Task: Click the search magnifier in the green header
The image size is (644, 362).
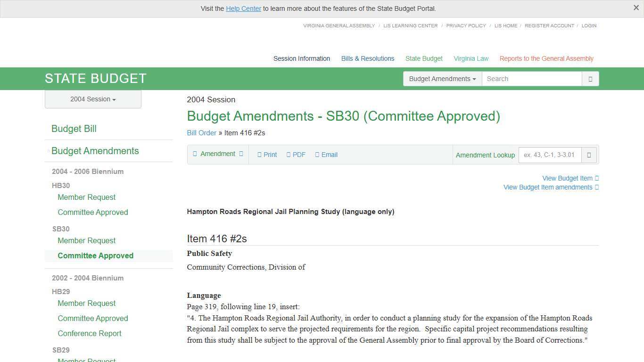Action: tap(590, 79)
